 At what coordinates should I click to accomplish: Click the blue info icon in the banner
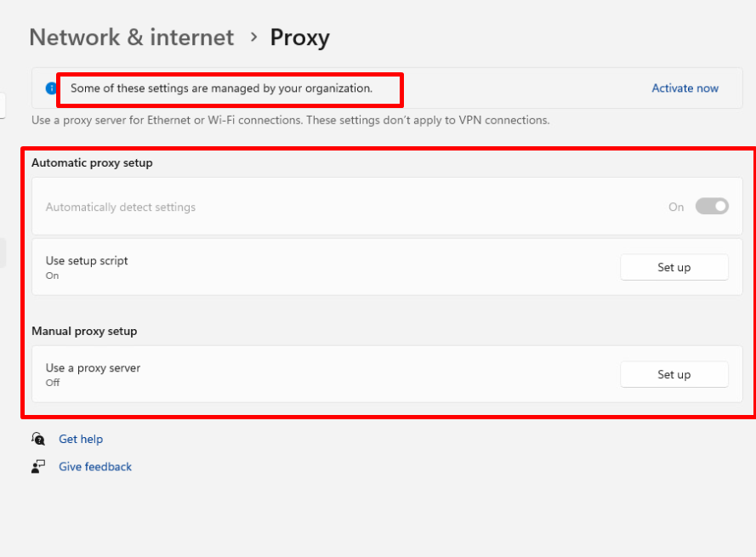(x=51, y=88)
